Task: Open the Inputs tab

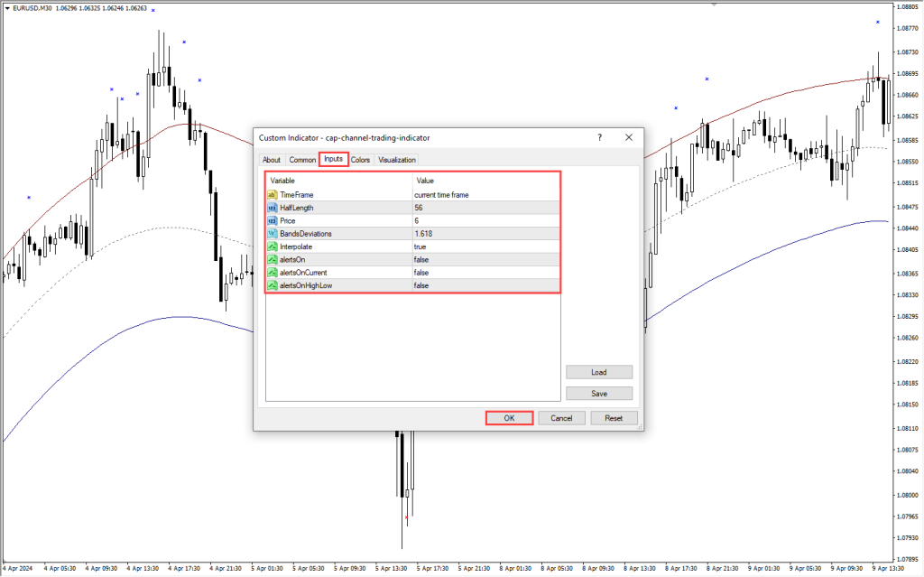Action: click(x=334, y=159)
